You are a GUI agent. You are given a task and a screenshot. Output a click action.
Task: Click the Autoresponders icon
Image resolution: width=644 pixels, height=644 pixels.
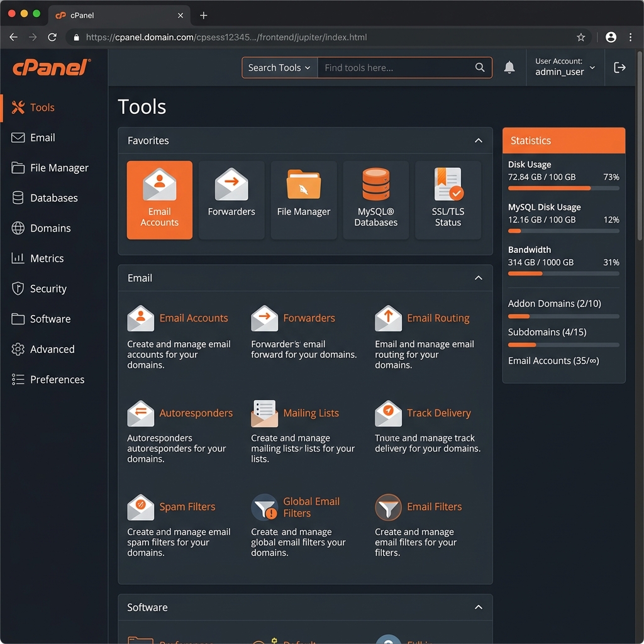pos(140,413)
